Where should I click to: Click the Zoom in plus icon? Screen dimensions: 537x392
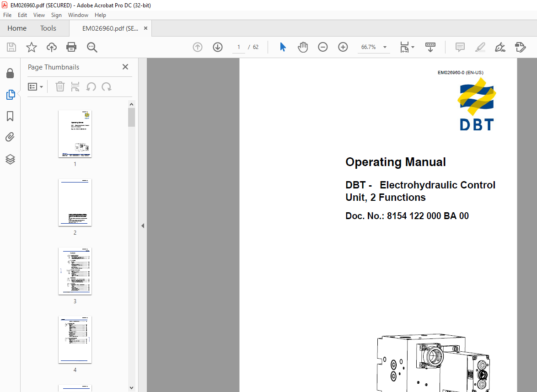(x=343, y=47)
